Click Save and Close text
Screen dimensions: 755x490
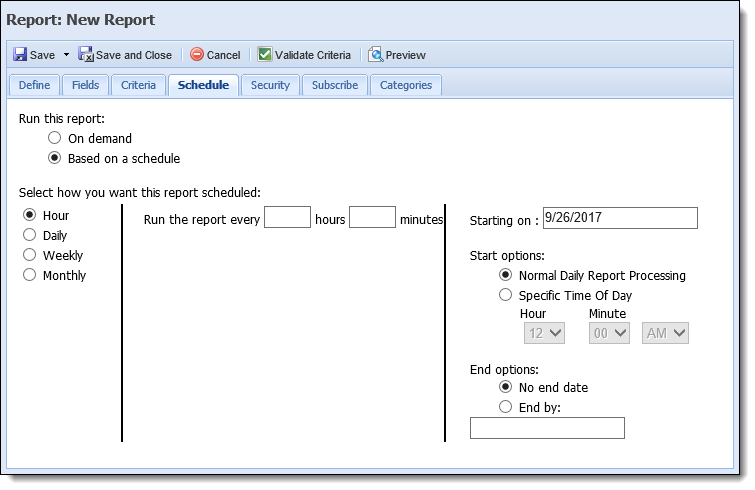pyautogui.click(x=134, y=55)
